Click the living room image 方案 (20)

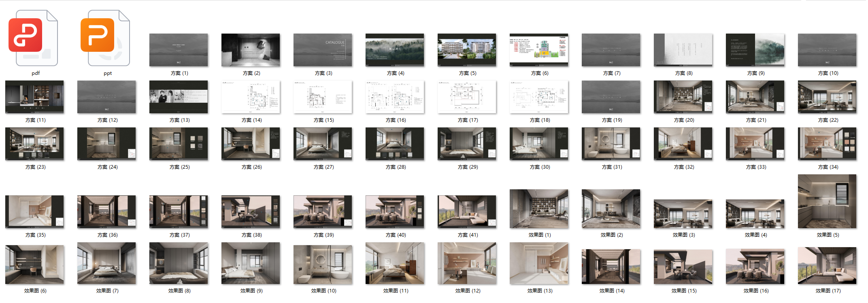click(683, 97)
